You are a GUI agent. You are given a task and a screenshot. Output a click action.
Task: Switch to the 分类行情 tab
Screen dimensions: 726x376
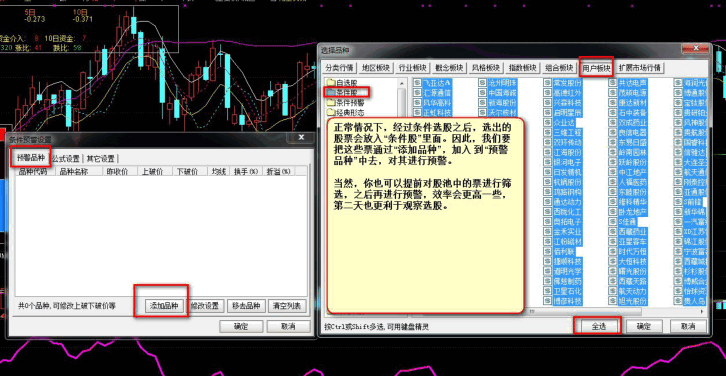339,68
